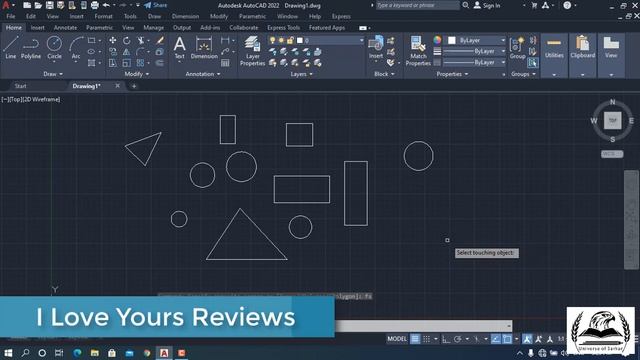The width and height of the screenshot is (640, 360).
Task: Expand the Annotation panel
Action: [203, 74]
